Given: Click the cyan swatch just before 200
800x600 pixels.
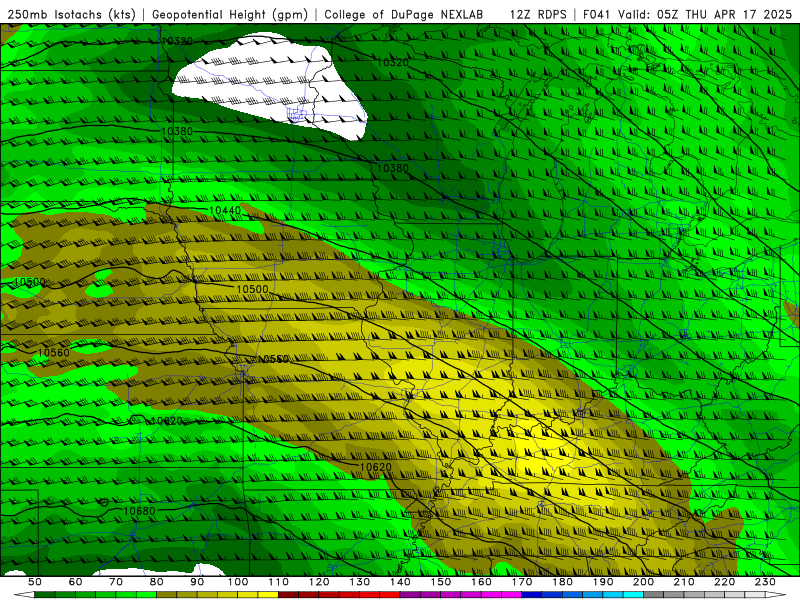Looking at the screenshot, I should tap(633, 595).
